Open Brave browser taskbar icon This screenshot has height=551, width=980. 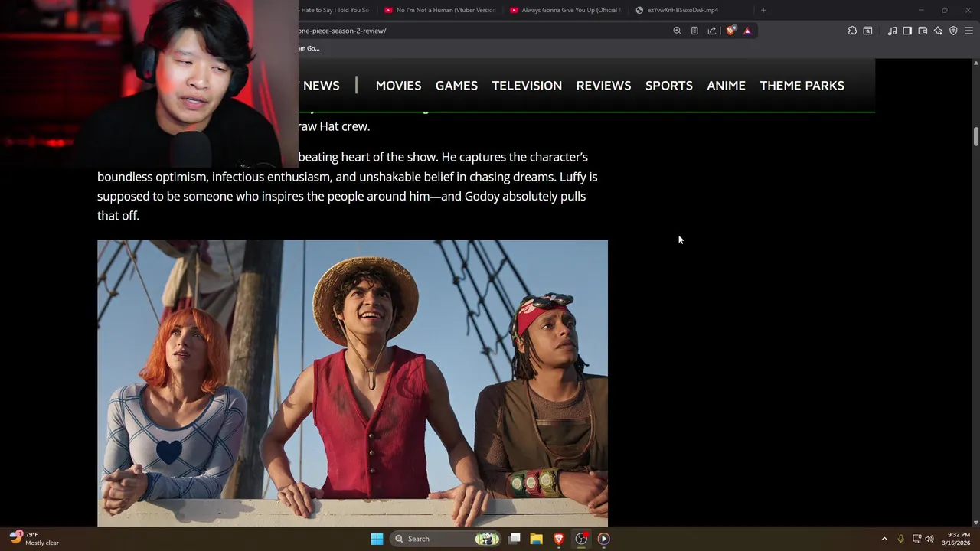coord(559,539)
